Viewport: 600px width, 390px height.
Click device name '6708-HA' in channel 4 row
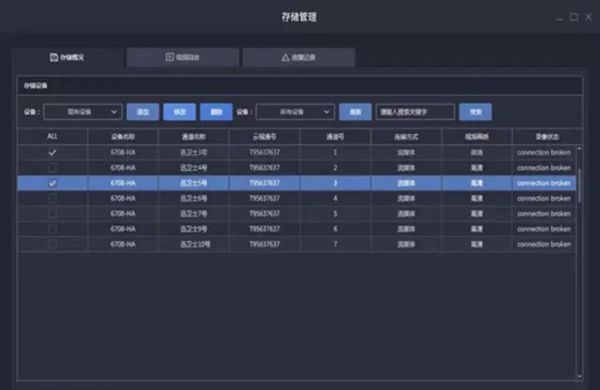123,199
